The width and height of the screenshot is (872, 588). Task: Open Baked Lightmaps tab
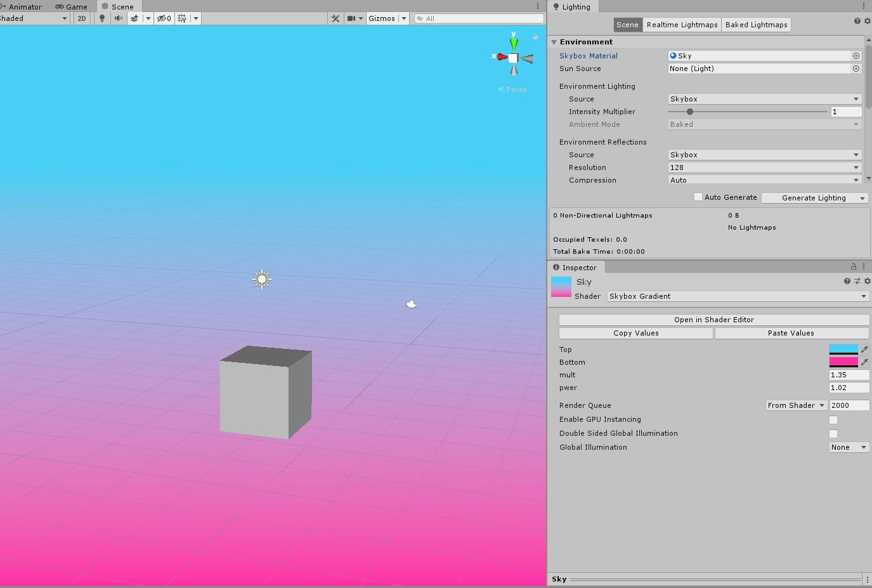[x=756, y=25]
